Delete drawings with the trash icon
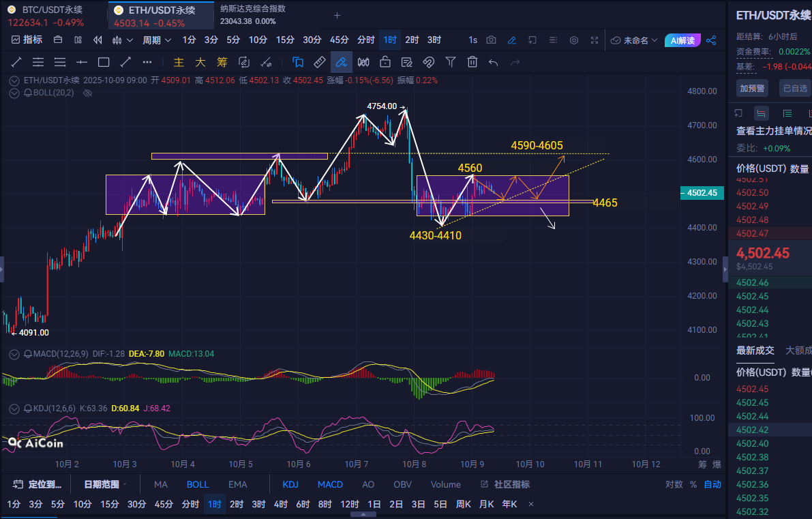The width and height of the screenshot is (812, 519). point(472,63)
